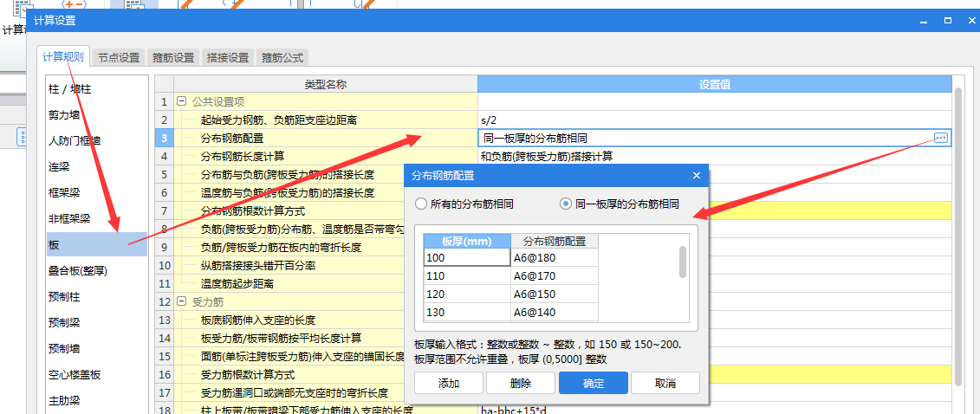Image resolution: width=980 pixels, height=414 pixels.
Task: Switch to 节点设置 tab
Action: [x=119, y=57]
